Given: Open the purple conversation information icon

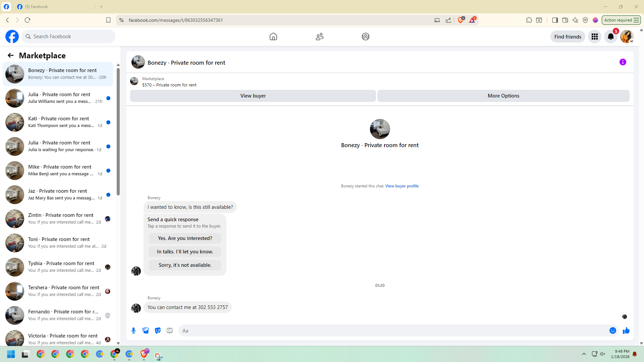Looking at the screenshot, I should click(623, 62).
